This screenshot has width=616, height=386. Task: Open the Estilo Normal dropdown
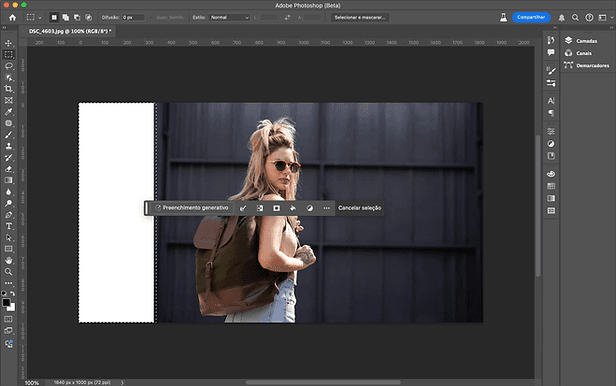click(x=229, y=17)
